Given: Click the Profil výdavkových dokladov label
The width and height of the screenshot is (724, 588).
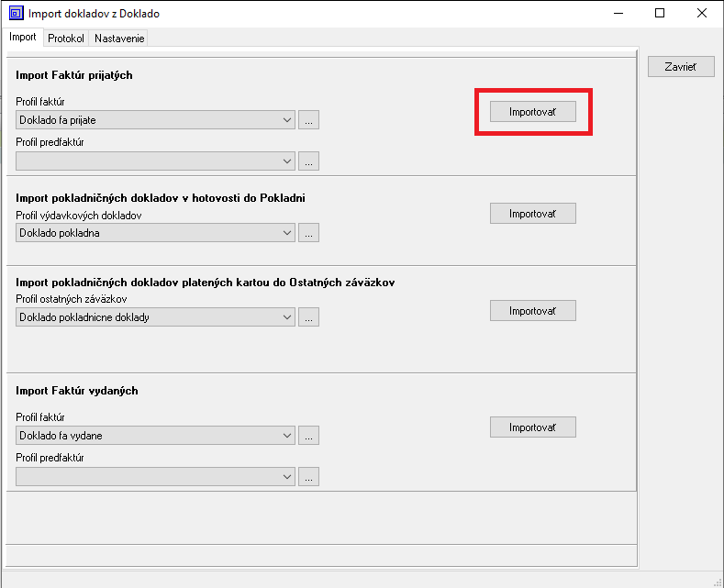Looking at the screenshot, I should coord(79,216).
